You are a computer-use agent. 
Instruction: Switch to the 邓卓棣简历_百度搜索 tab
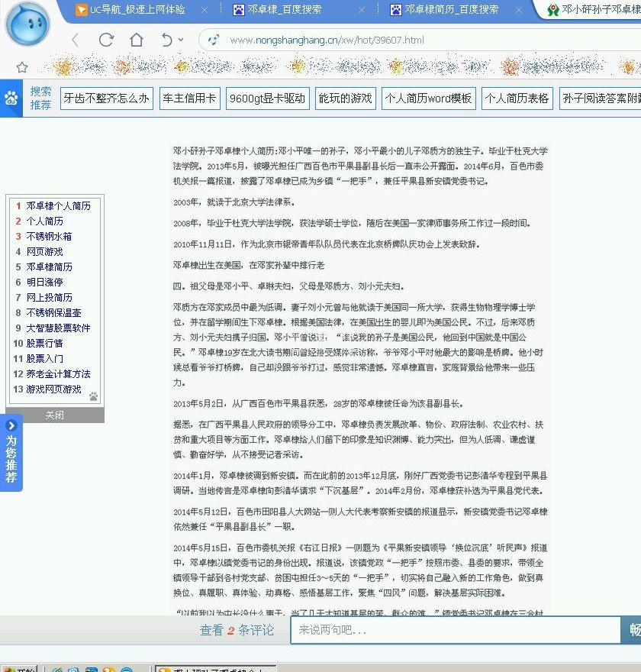450,10
